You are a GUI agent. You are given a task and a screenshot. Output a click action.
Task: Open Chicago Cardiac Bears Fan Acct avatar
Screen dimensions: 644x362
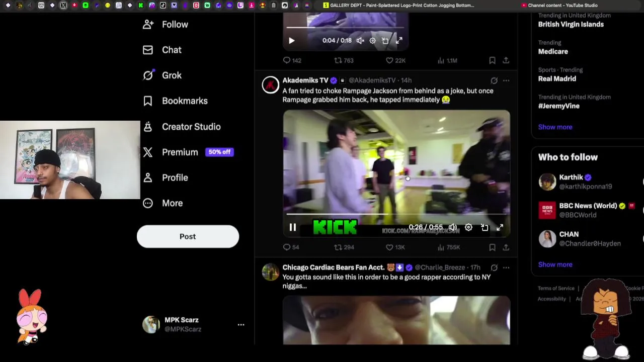point(270,272)
